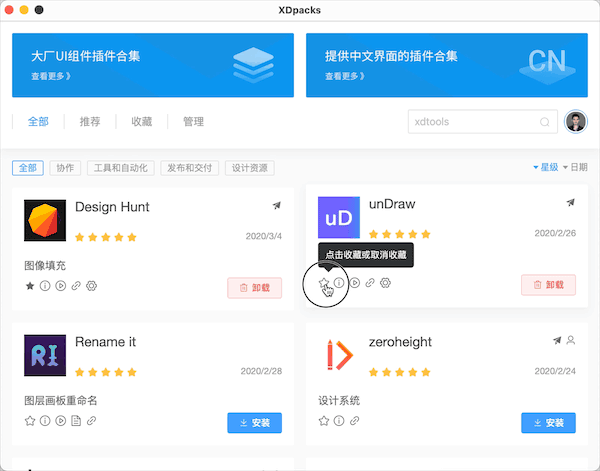Switch to the 管理 tab

[x=193, y=122]
